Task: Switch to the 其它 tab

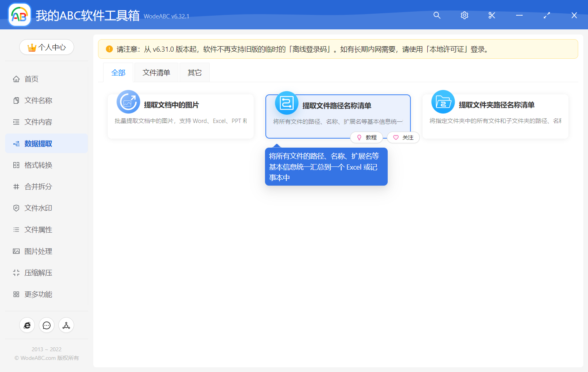Action: pyautogui.click(x=194, y=72)
